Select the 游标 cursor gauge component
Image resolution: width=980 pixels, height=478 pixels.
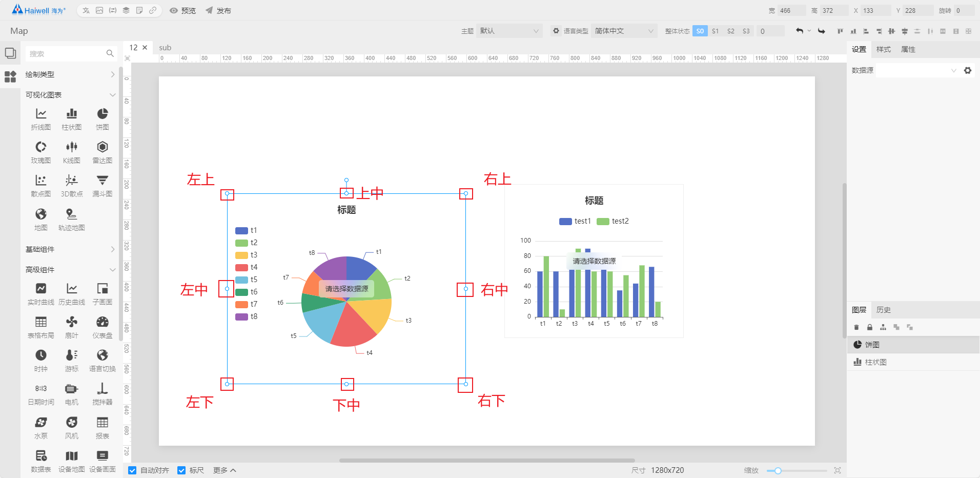point(72,361)
